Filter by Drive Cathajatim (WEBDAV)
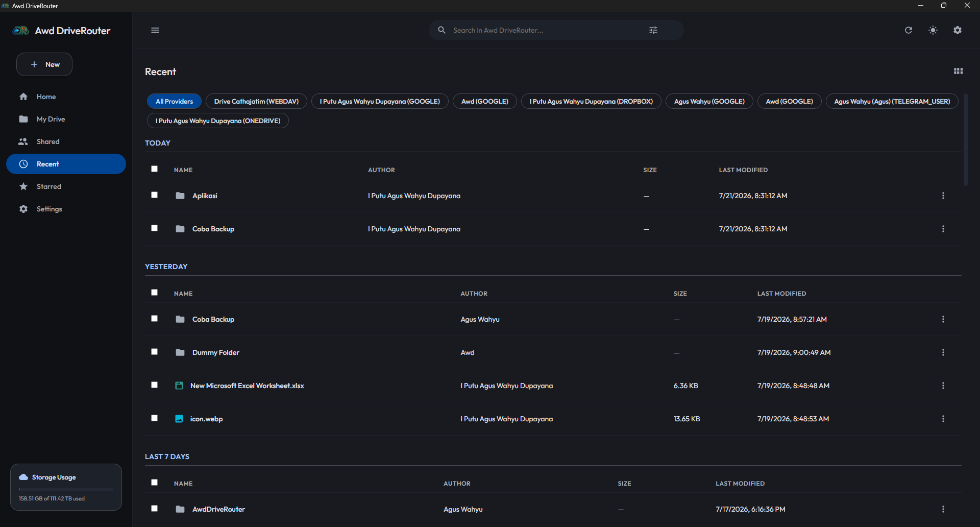The width and height of the screenshot is (980, 527). coord(256,102)
